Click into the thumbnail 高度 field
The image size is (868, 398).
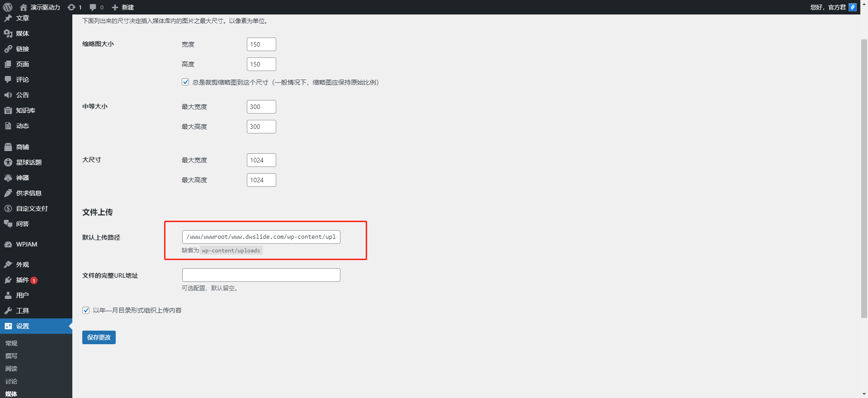[261, 64]
